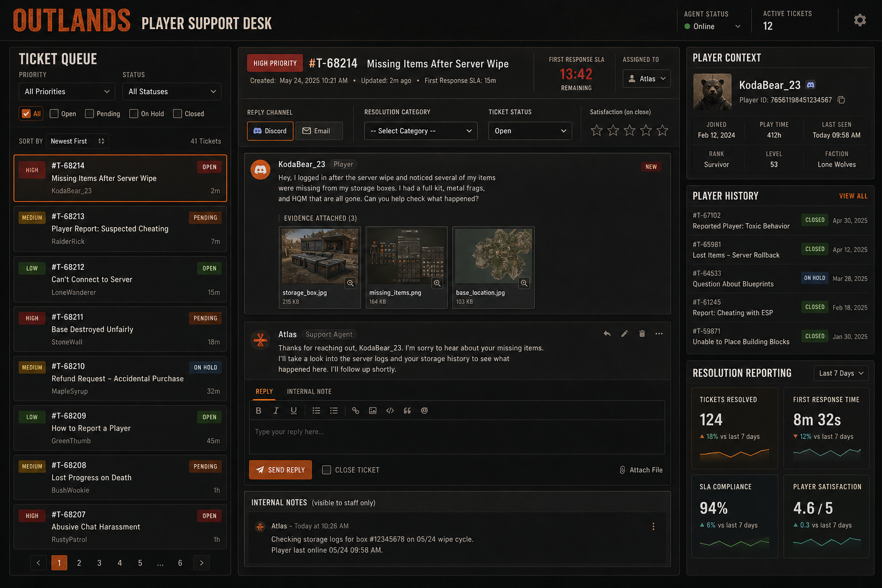Viewport: 882px width, 588px height.
Task: Open the Newest First sort dropdown
Action: tap(77, 141)
